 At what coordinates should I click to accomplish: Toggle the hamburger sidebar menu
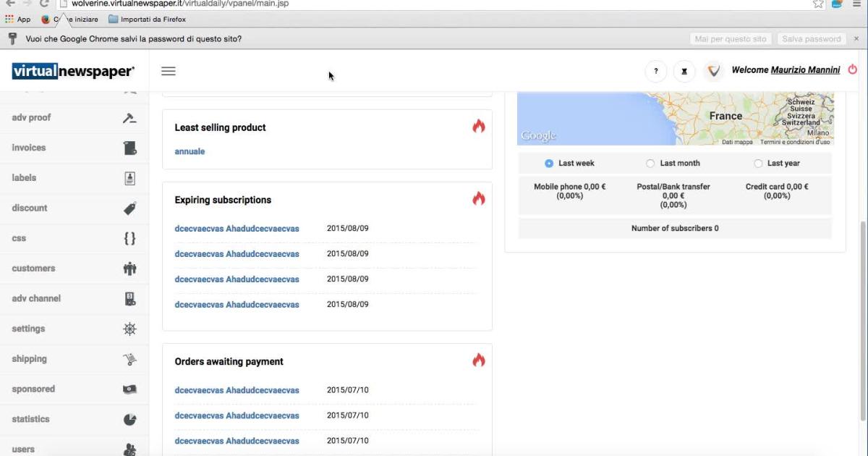click(x=168, y=71)
